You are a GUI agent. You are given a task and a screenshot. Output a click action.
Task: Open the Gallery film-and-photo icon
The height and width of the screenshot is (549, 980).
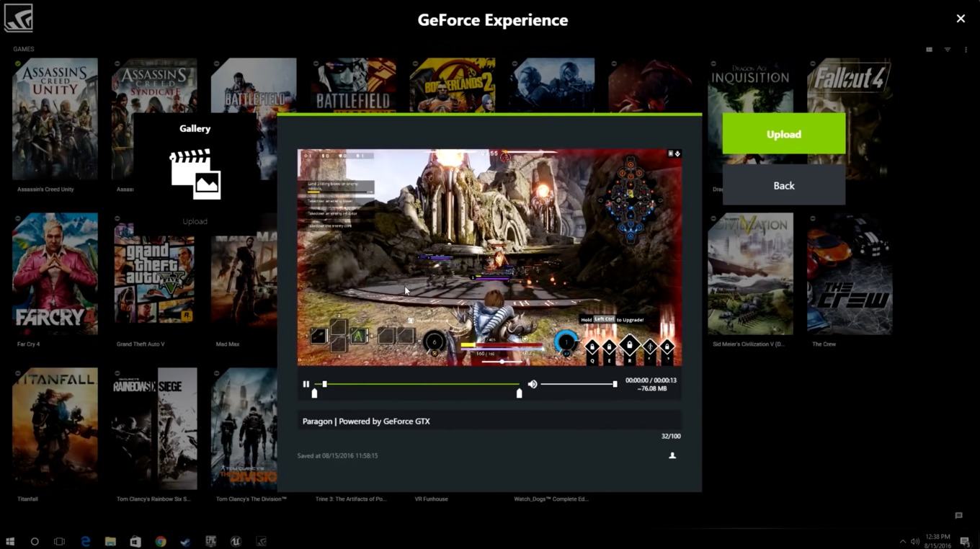(195, 174)
